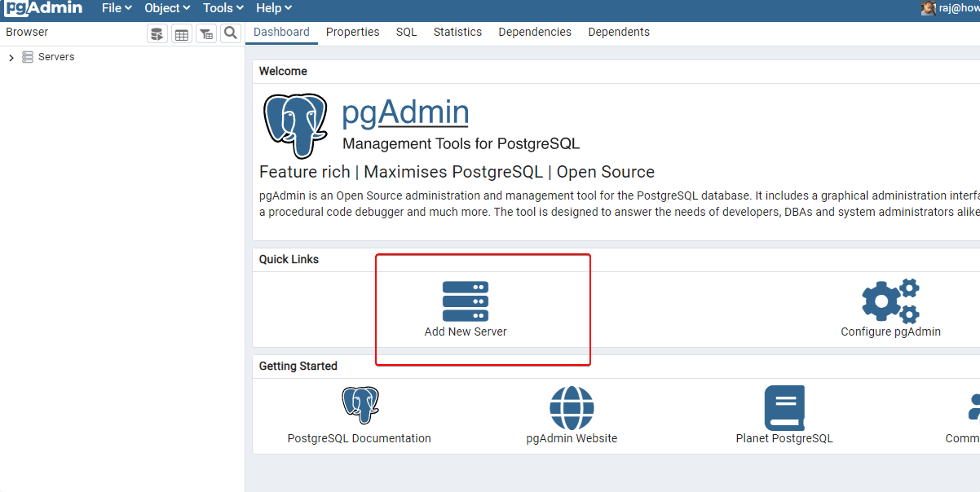Click the pgAdmin elephant logo in Welcome

click(295, 125)
